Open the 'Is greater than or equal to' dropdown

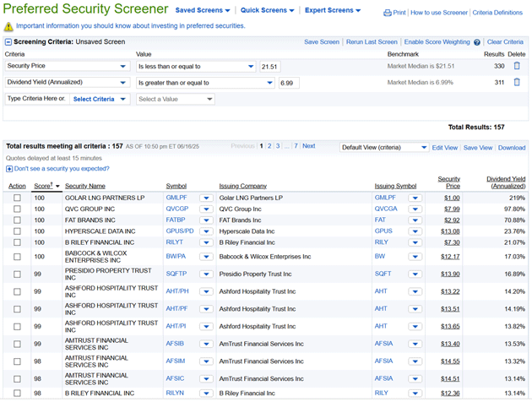click(x=205, y=83)
